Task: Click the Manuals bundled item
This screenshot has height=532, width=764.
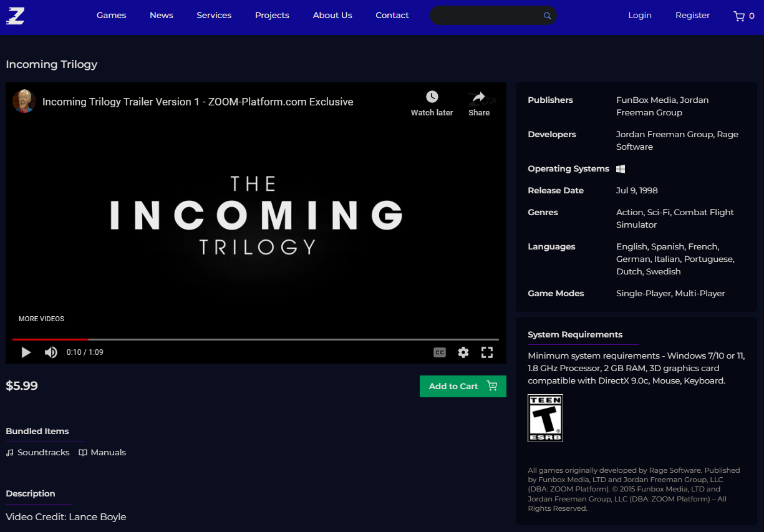Action: coord(102,453)
